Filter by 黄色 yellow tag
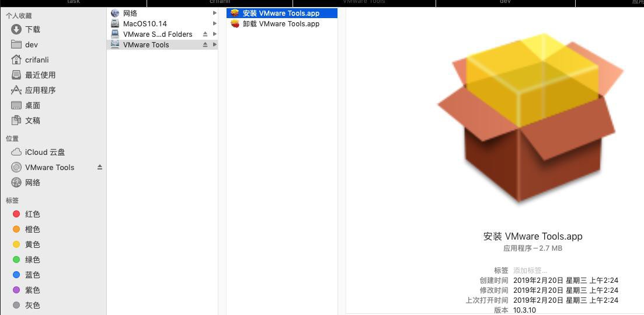 pyautogui.click(x=16, y=244)
